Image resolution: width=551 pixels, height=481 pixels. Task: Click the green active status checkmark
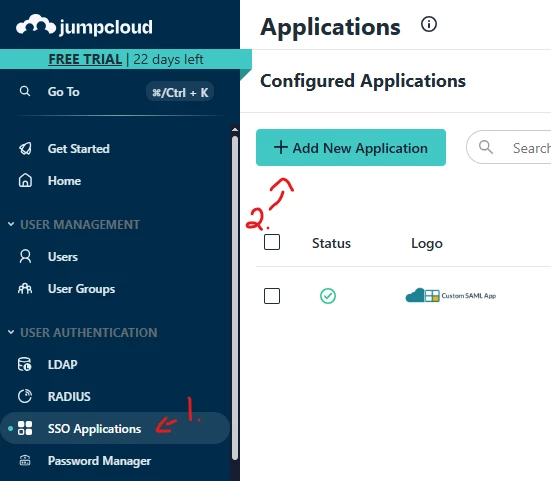328,296
